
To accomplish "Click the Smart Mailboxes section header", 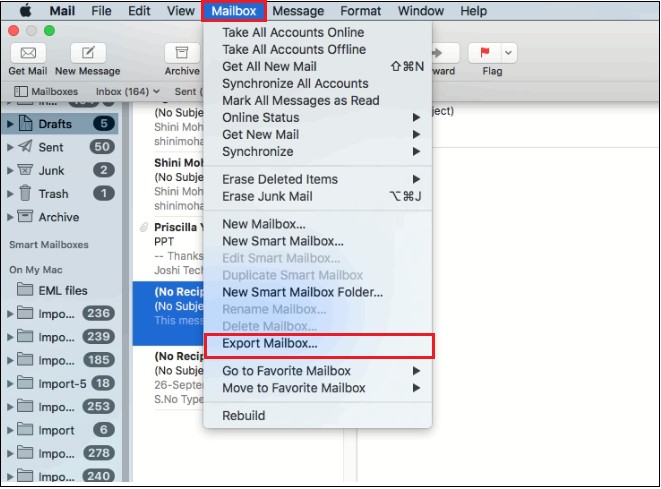I will (x=49, y=244).
